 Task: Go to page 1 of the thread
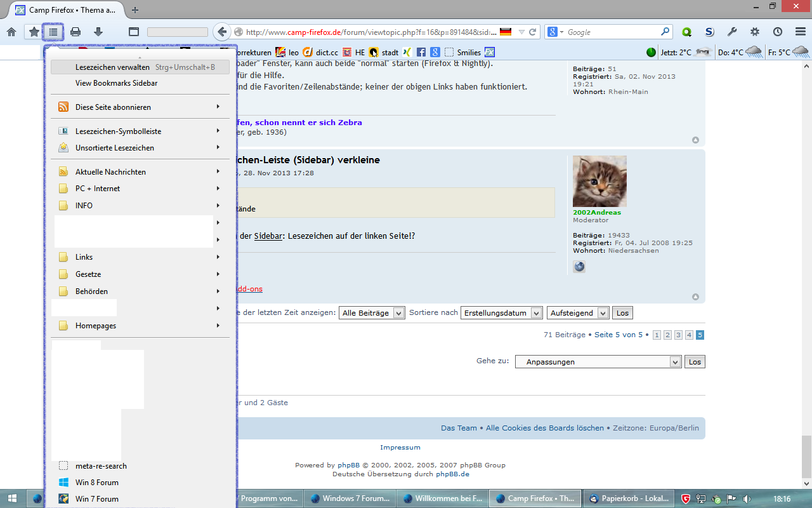[657, 335]
